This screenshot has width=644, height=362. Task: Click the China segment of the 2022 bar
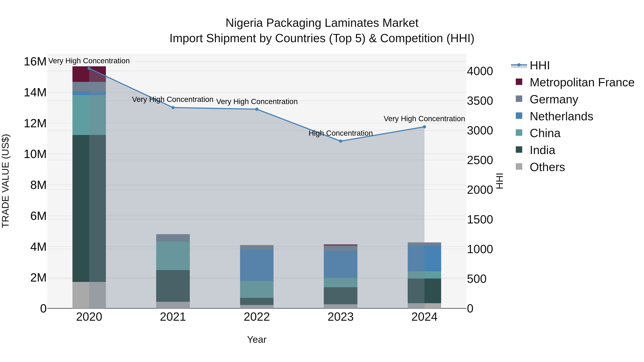coord(257,289)
